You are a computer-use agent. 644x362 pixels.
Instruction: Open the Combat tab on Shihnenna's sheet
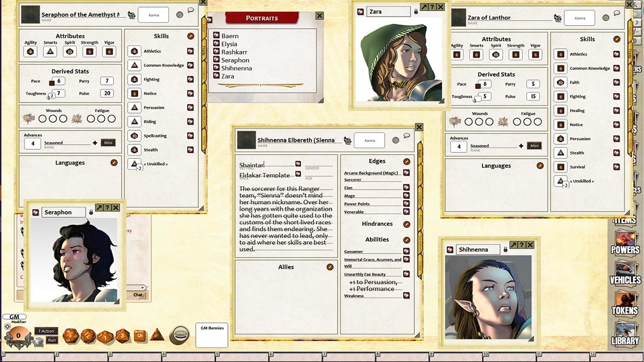tap(420, 199)
